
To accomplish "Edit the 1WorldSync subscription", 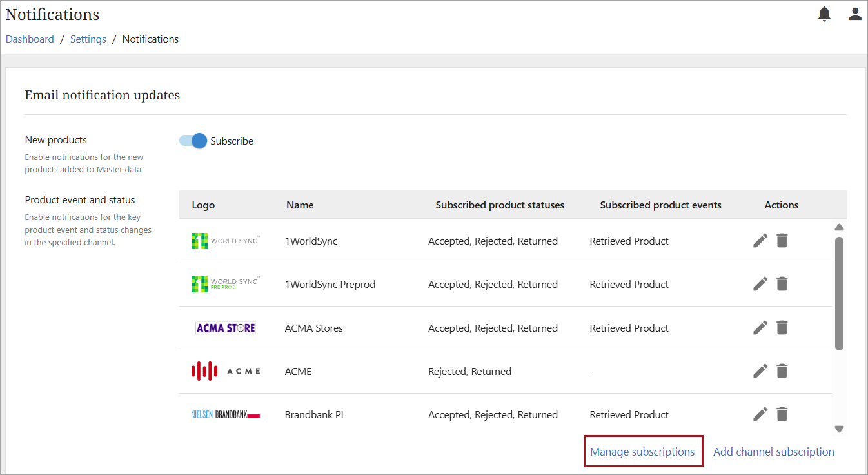I will pos(760,241).
